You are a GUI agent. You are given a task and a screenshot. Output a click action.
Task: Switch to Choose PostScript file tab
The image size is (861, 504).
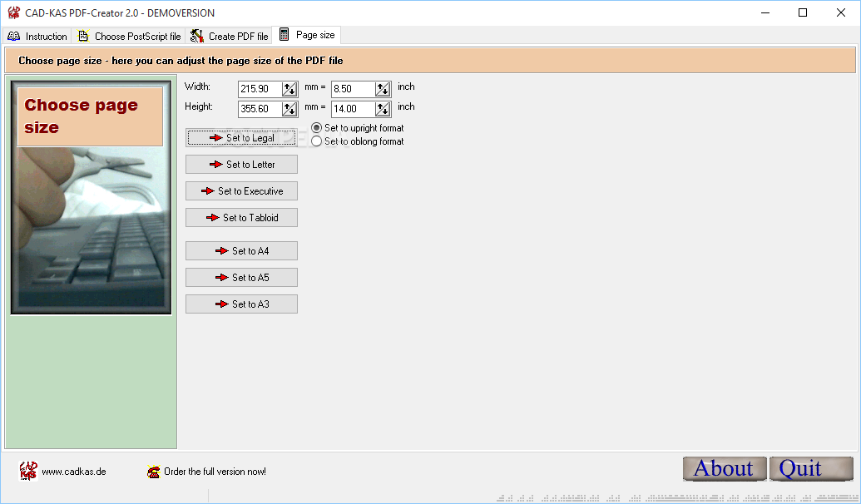point(128,37)
